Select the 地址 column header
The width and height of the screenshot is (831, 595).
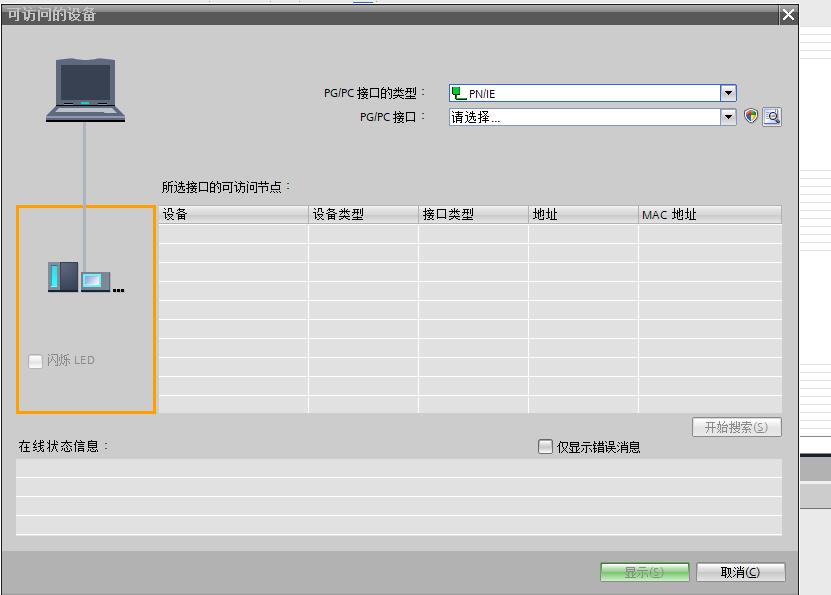pyautogui.click(x=583, y=215)
